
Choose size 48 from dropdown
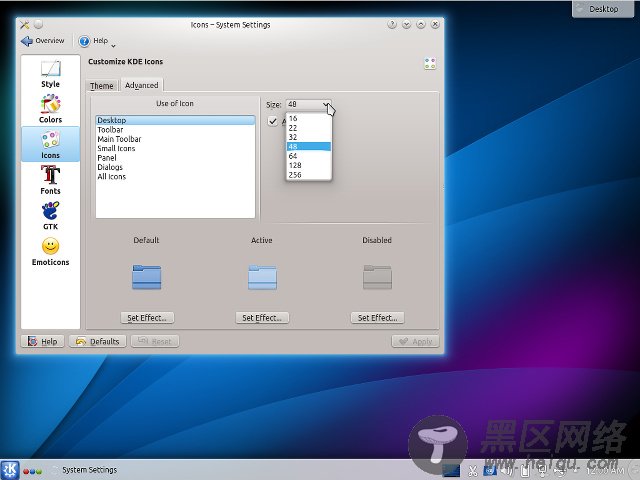[309, 147]
